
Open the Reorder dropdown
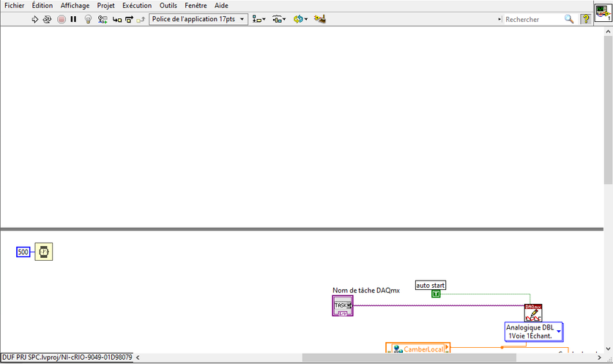point(300,19)
